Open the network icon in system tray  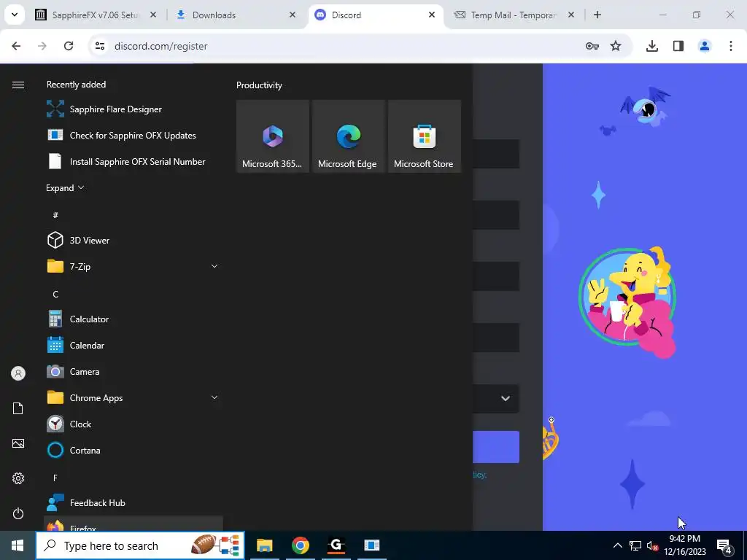(x=635, y=545)
